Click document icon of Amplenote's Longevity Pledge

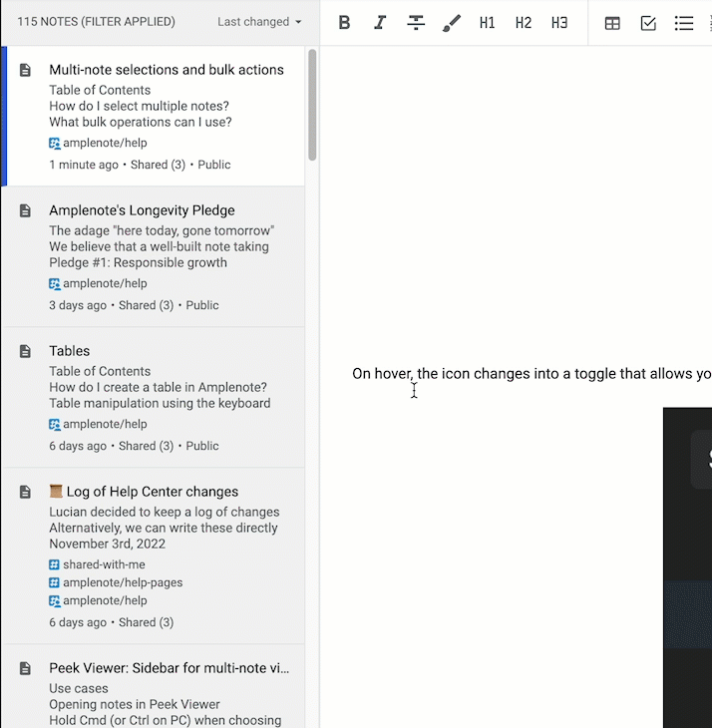point(25,210)
